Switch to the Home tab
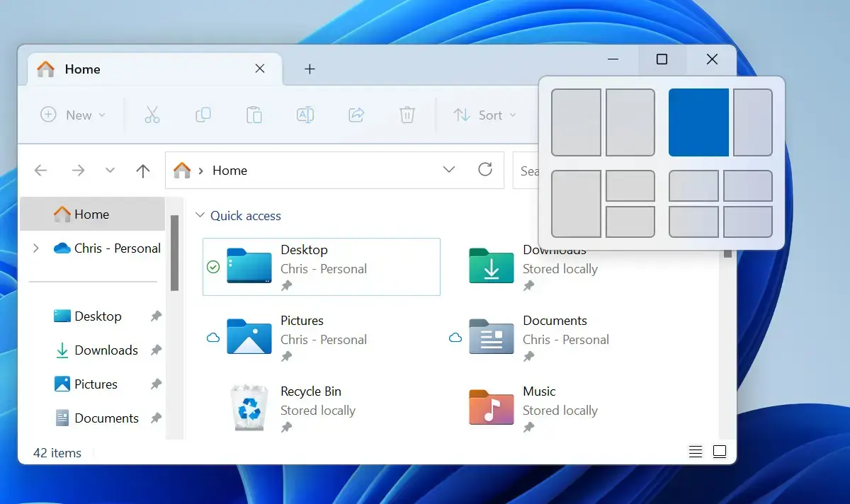 click(83, 69)
